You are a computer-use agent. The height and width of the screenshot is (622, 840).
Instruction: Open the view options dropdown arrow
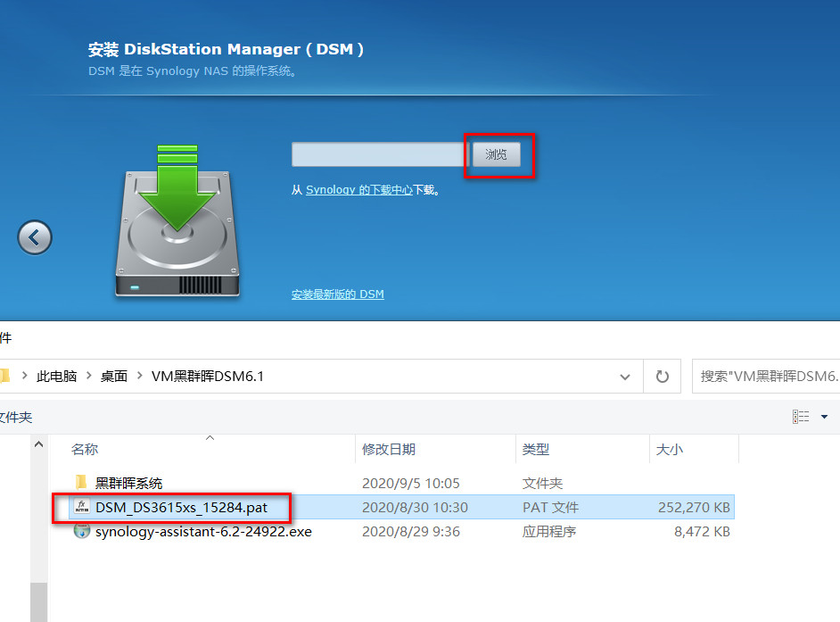(x=825, y=417)
